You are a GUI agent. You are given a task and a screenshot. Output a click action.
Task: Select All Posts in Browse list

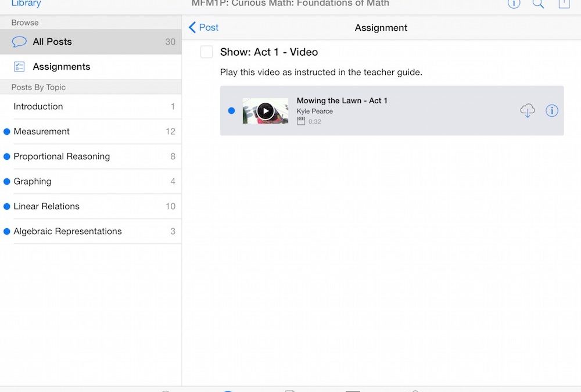point(52,42)
